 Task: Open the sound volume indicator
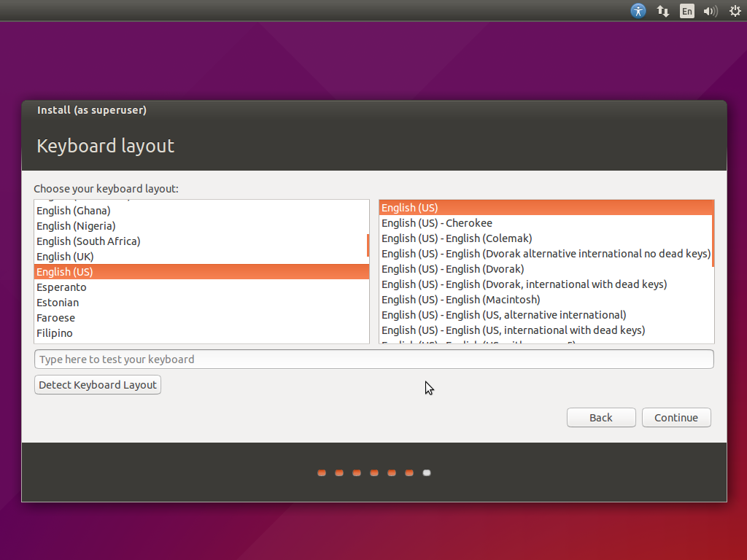[711, 10]
